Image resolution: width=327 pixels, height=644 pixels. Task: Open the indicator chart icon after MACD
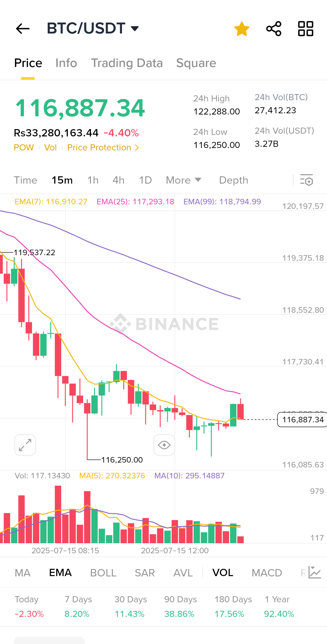tap(315, 572)
